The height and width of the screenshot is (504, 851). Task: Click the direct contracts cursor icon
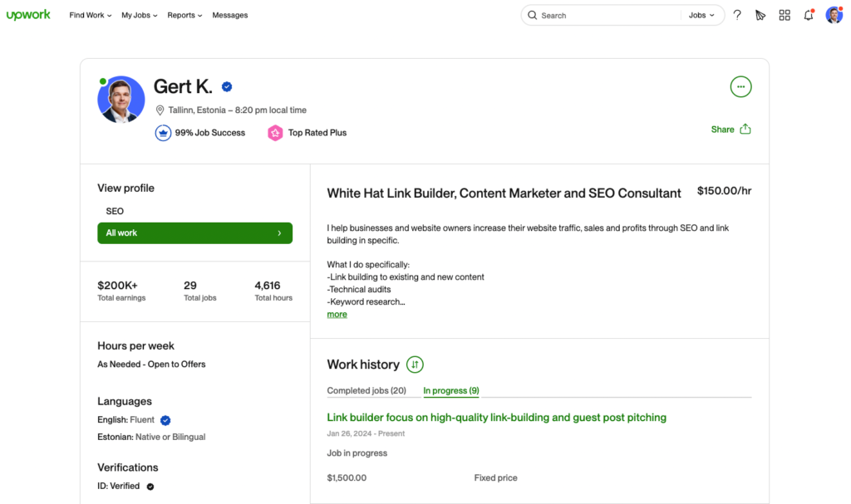pyautogui.click(x=760, y=15)
